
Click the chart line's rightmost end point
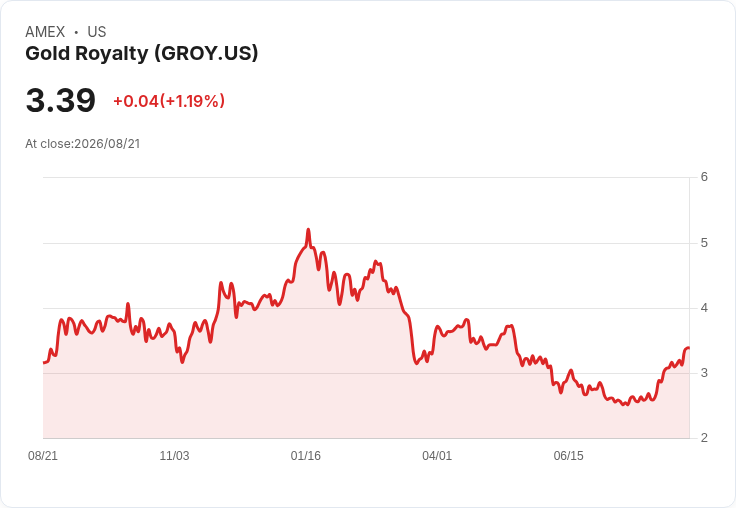(x=688, y=348)
